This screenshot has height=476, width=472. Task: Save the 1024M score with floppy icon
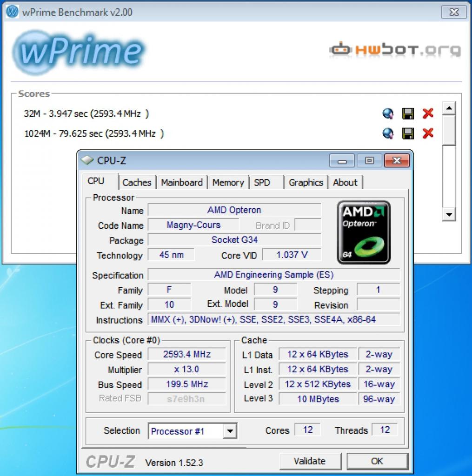click(x=408, y=133)
